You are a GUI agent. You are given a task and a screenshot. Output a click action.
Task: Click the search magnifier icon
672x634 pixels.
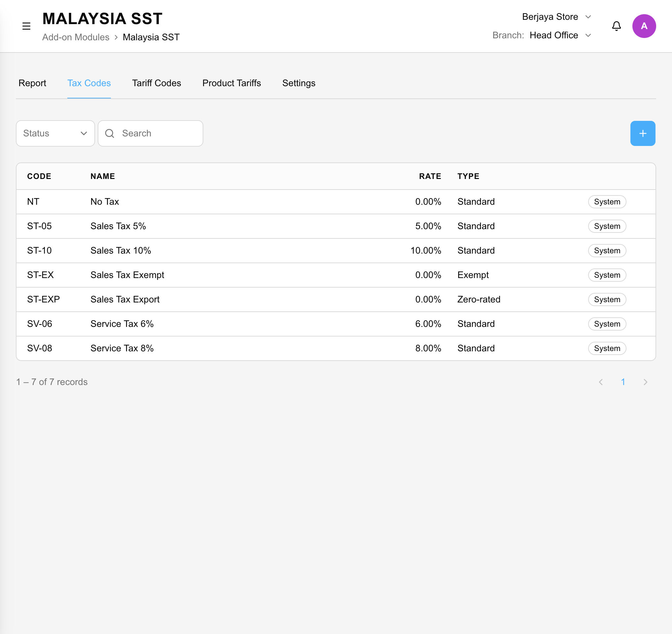coord(110,133)
